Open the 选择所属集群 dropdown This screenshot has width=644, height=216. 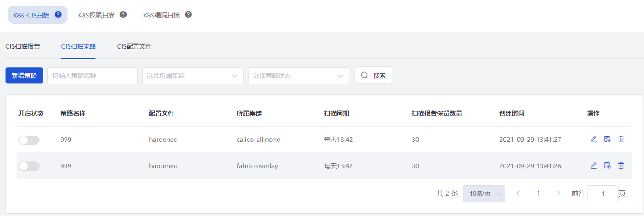193,76
